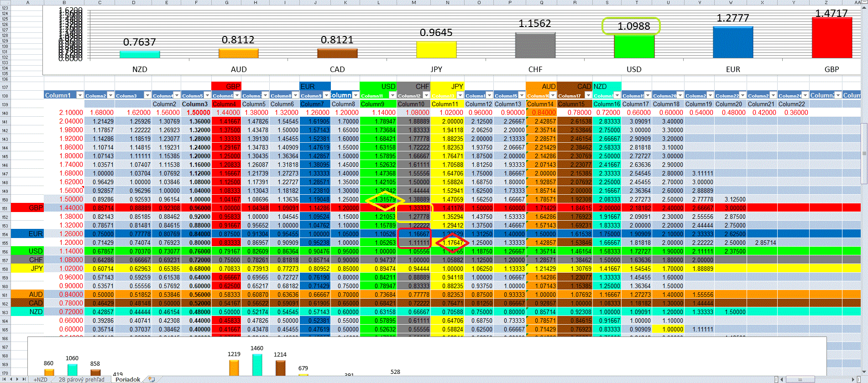Open filter dropdown for Column6 under GBP
Screen dimensions: 868x383
click(x=237, y=95)
